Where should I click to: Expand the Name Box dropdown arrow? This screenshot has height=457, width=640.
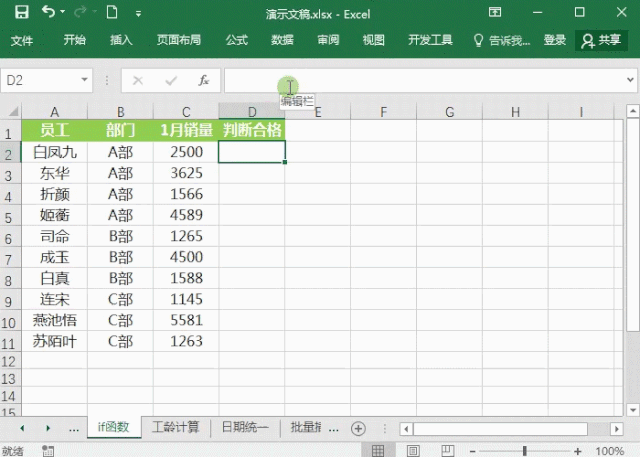pyautogui.click(x=84, y=80)
